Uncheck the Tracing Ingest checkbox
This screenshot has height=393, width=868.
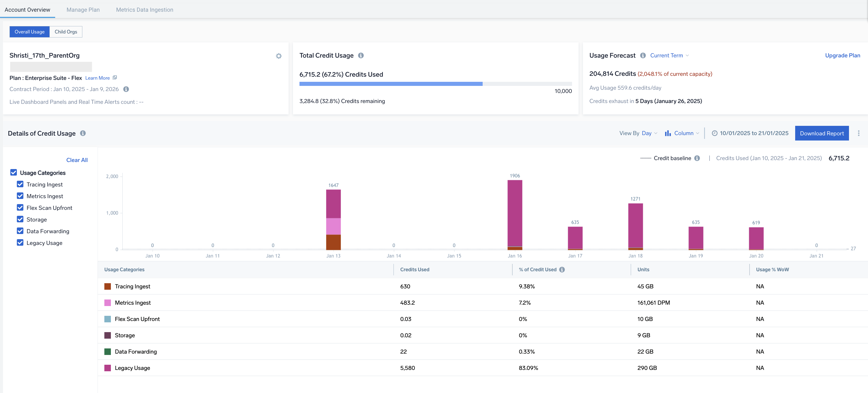coord(20,184)
